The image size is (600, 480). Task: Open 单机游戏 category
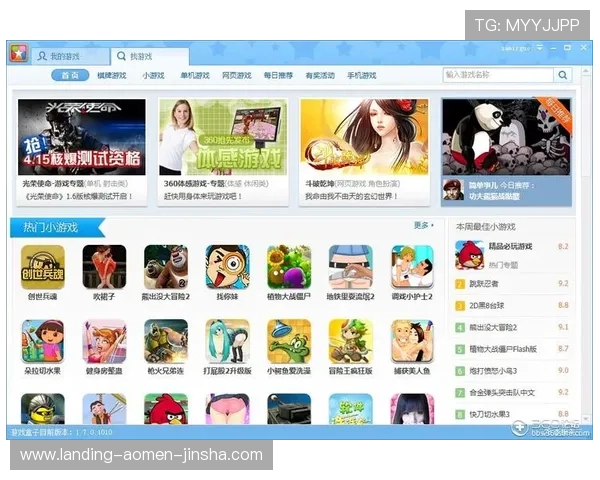coord(195,75)
